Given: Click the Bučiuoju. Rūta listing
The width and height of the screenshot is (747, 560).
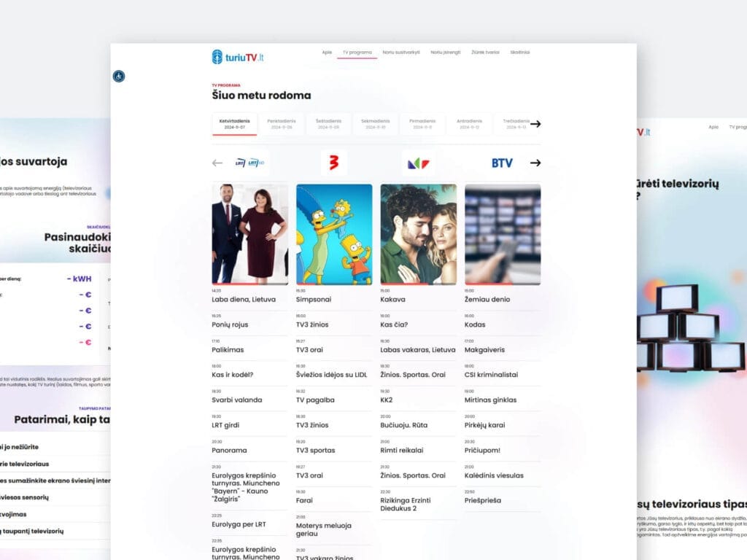Looking at the screenshot, I should pyautogui.click(x=404, y=425).
